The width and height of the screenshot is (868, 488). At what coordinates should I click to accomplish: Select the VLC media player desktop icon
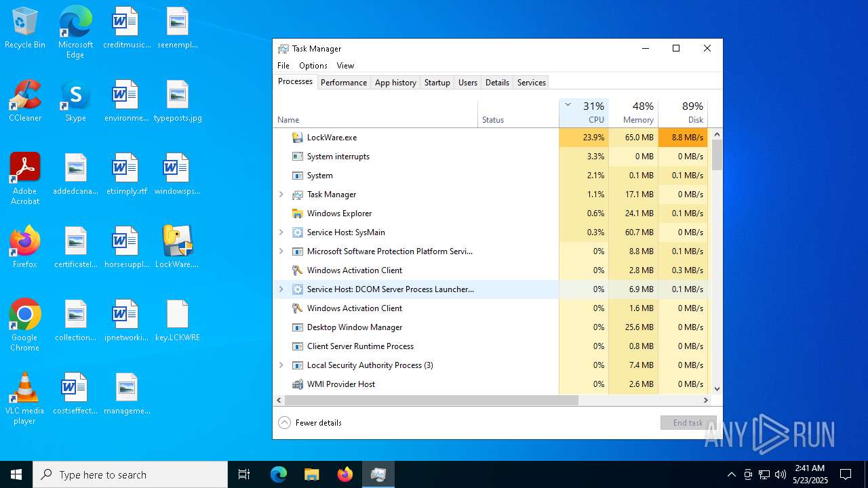[x=25, y=399]
